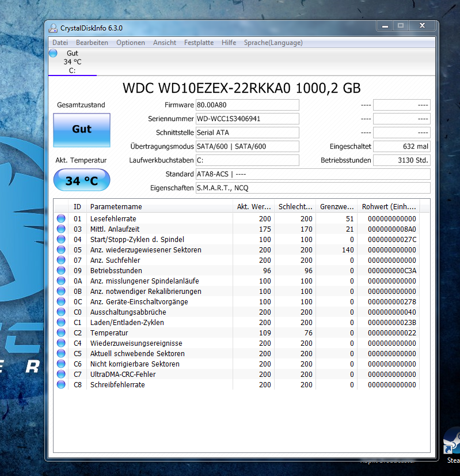The height and width of the screenshot is (476, 460).
Task: Close the CrystalDiskInfo window
Action: tap(422, 26)
